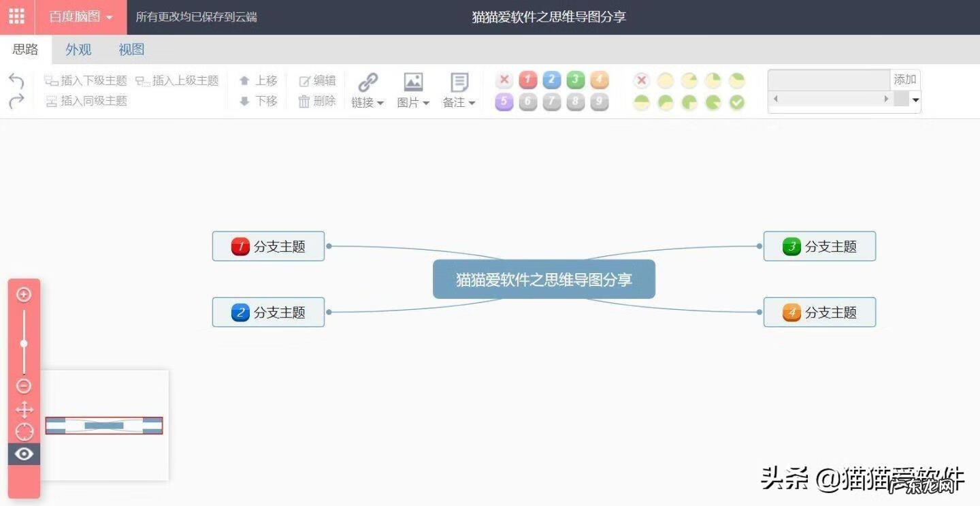Apply purple priority badge 5 to topic

pos(504,101)
